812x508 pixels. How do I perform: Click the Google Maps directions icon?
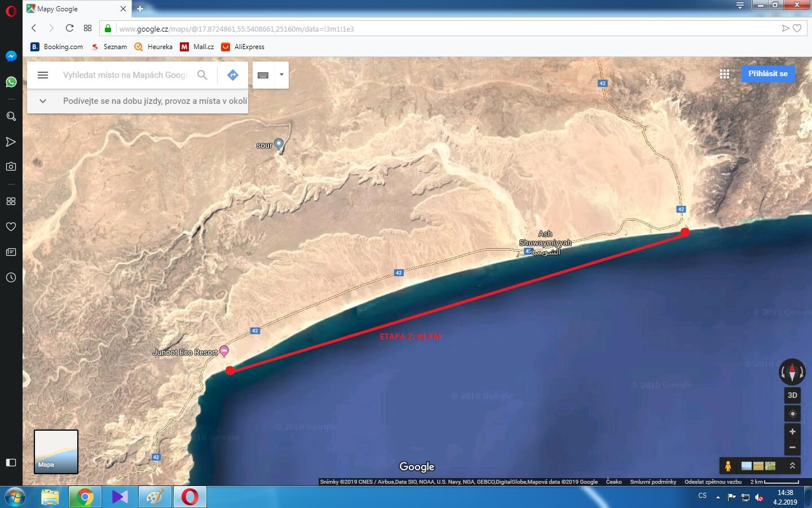point(232,75)
